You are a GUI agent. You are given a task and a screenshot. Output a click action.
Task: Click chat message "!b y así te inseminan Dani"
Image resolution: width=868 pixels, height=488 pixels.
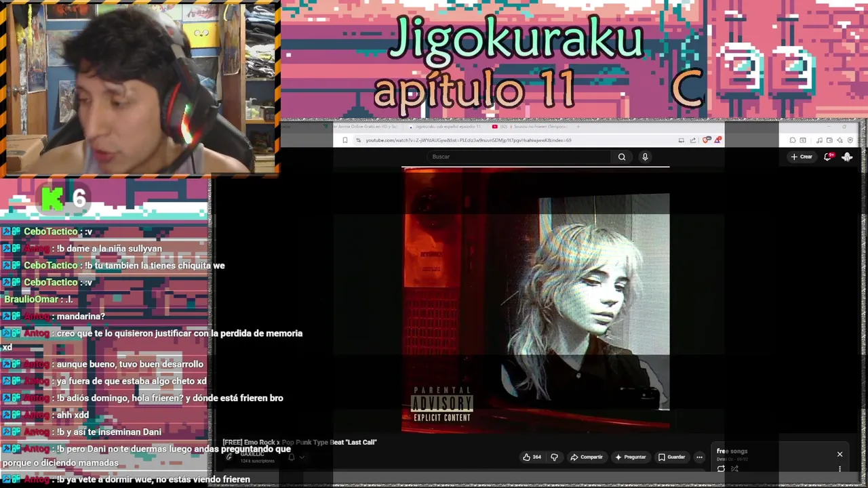[x=109, y=432]
